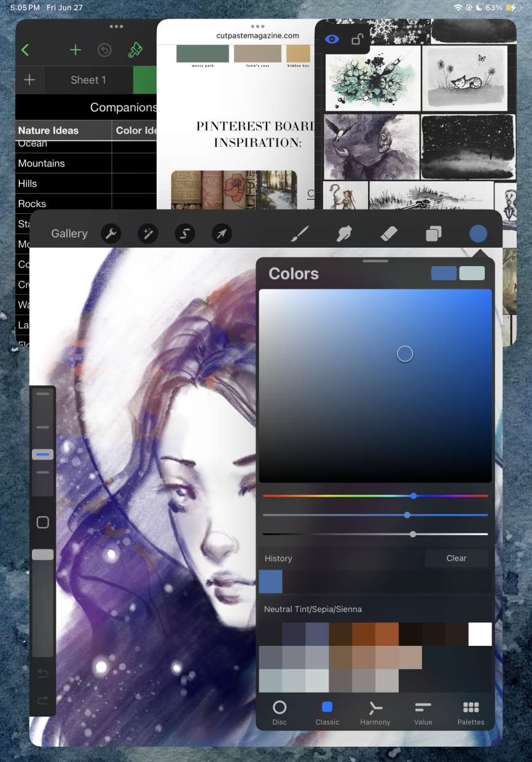This screenshot has height=762, width=532.
Task: Open the Format paintbrush menu in Numbers
Action: click(x=135, y=50)
